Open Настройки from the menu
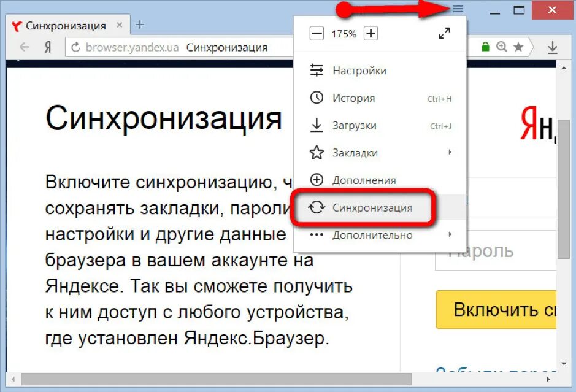 (x=380, y=70)
